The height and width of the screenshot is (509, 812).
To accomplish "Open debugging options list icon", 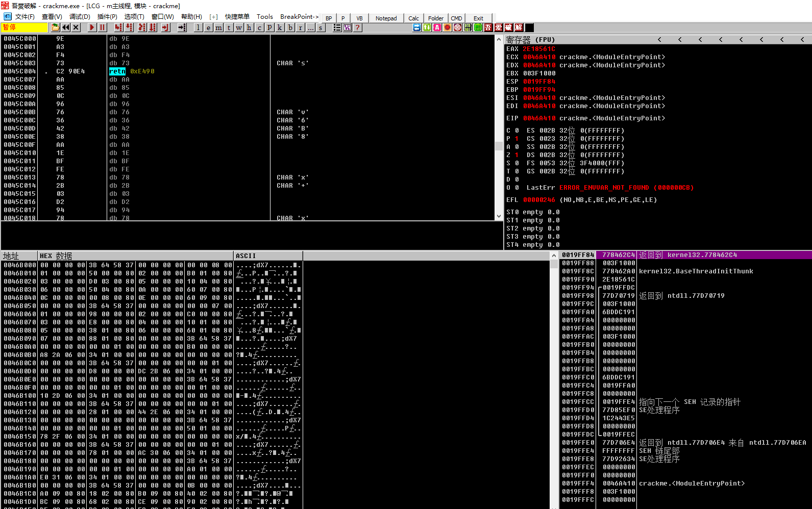I will point(337,28).
